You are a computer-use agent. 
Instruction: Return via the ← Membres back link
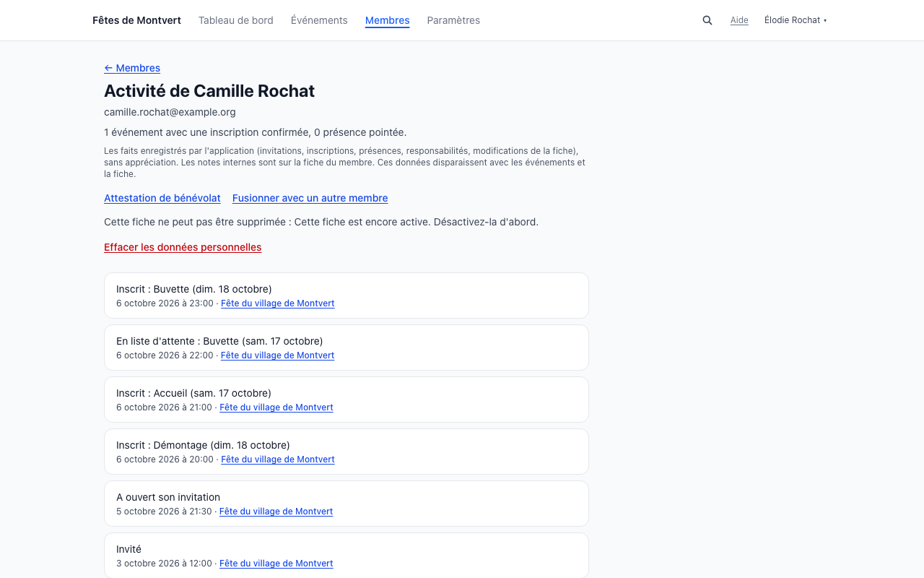coord(132,68)
